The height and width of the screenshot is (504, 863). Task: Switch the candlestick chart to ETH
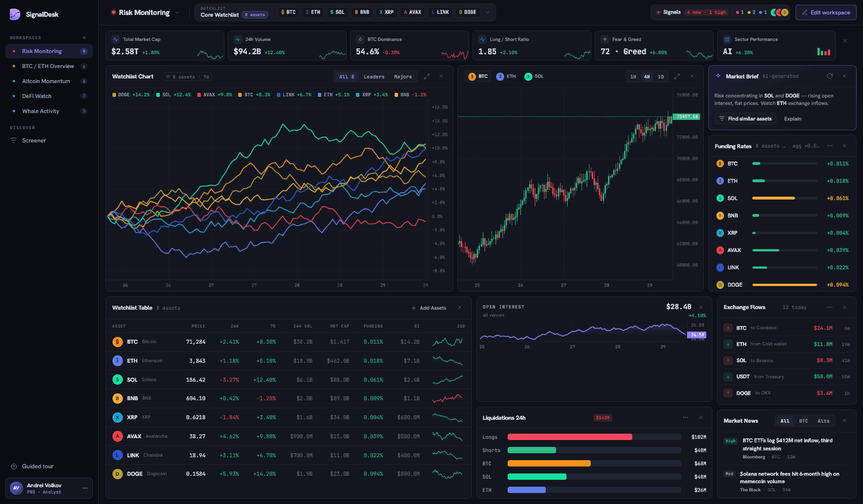click(506, 76)
